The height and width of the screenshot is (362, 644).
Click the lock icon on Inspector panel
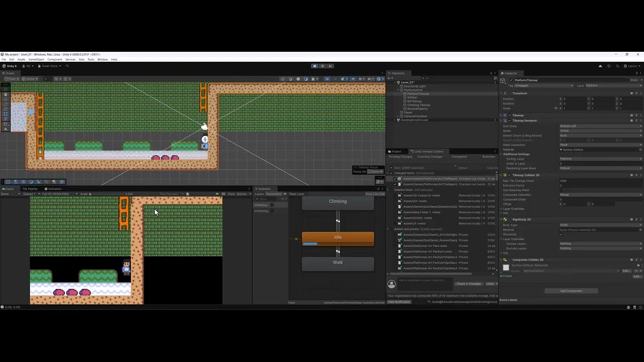click(x=636, y=73)
